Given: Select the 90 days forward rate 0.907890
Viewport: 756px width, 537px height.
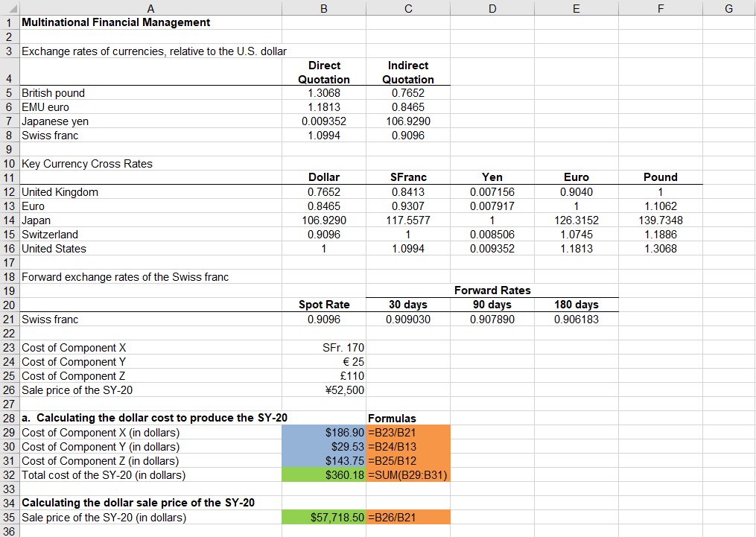Looking at the screenshot, I should (492, 320).
